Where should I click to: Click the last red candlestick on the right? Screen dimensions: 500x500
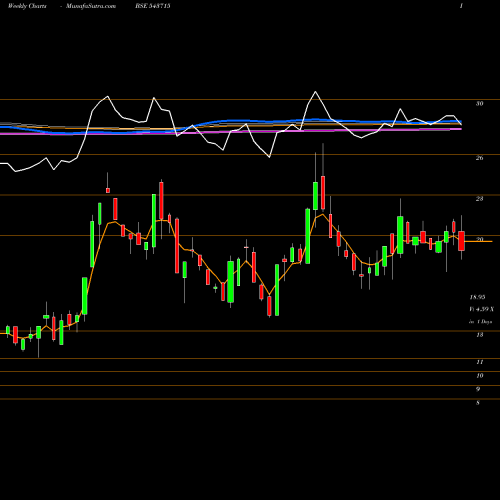tap(461, 241)
